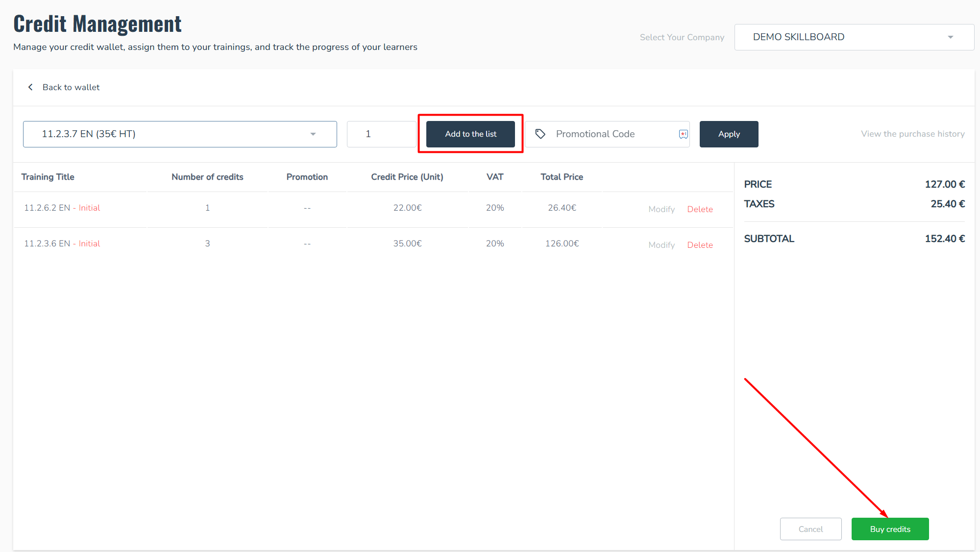980x552 pixels.
Task: Click the credit quantity input field
Action: coord(381,134)
